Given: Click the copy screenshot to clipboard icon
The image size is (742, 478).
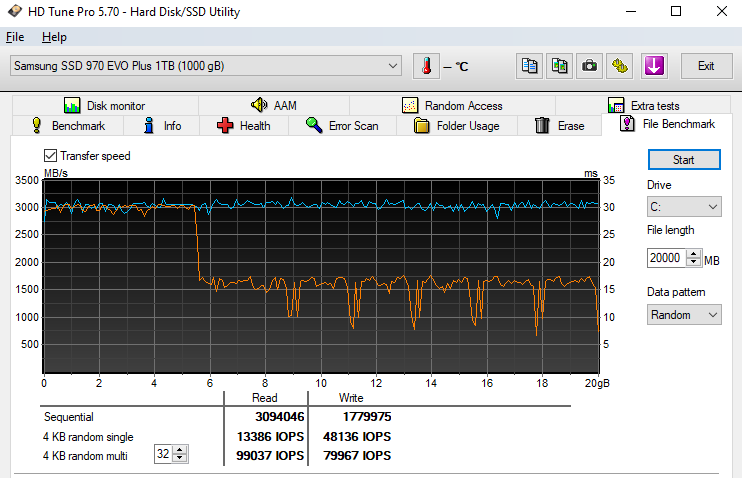Looking at the screenshot, I should (x=559, y=66).
